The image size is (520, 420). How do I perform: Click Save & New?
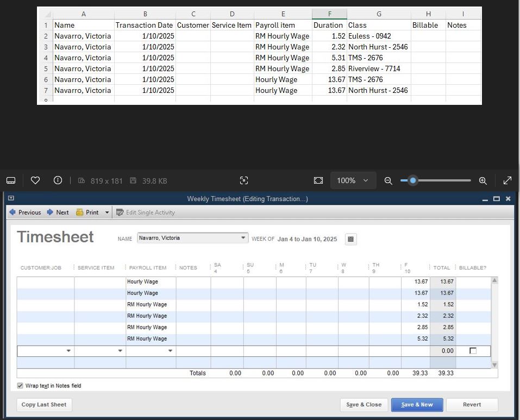[416, 404]
